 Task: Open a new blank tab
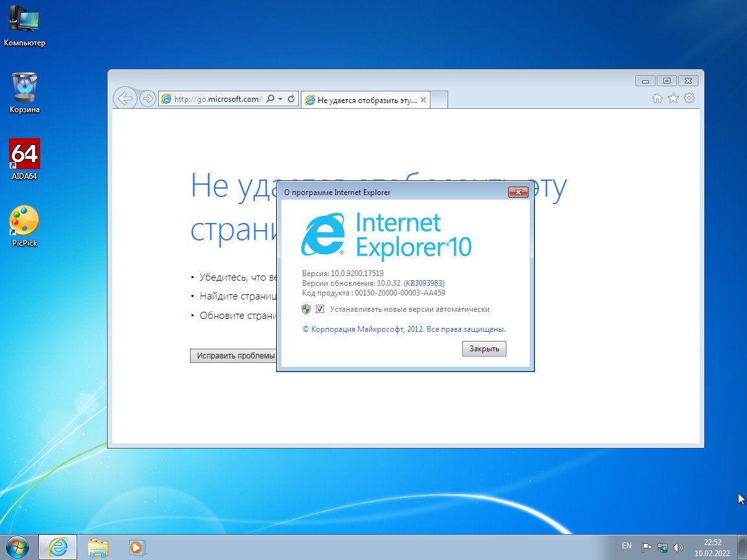(x=439, y=100)
